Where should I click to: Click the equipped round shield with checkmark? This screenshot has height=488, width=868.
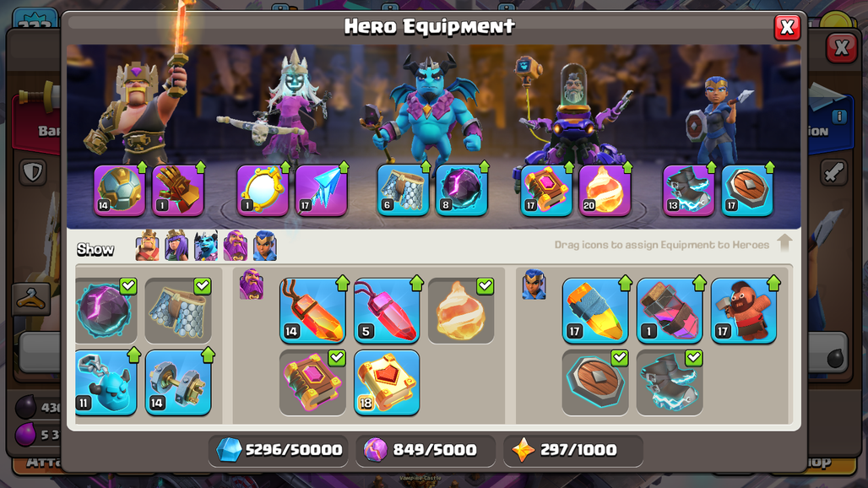click(x=595, y=382)
